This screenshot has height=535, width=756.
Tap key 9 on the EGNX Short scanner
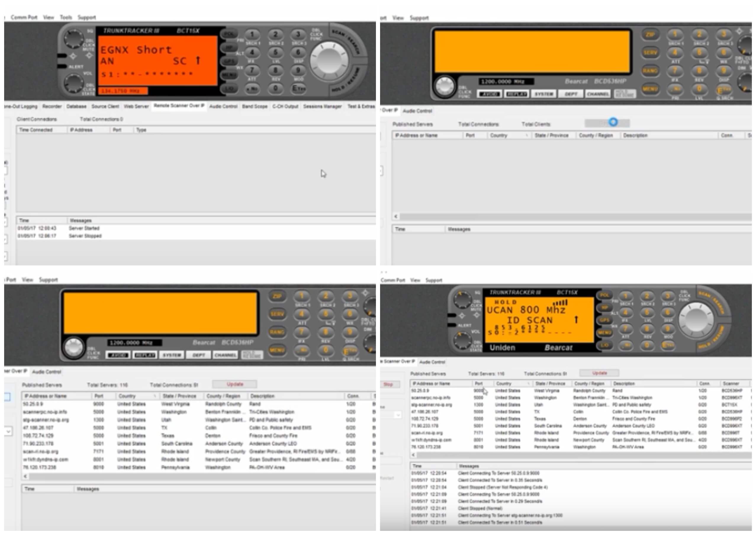click(298, 70)
